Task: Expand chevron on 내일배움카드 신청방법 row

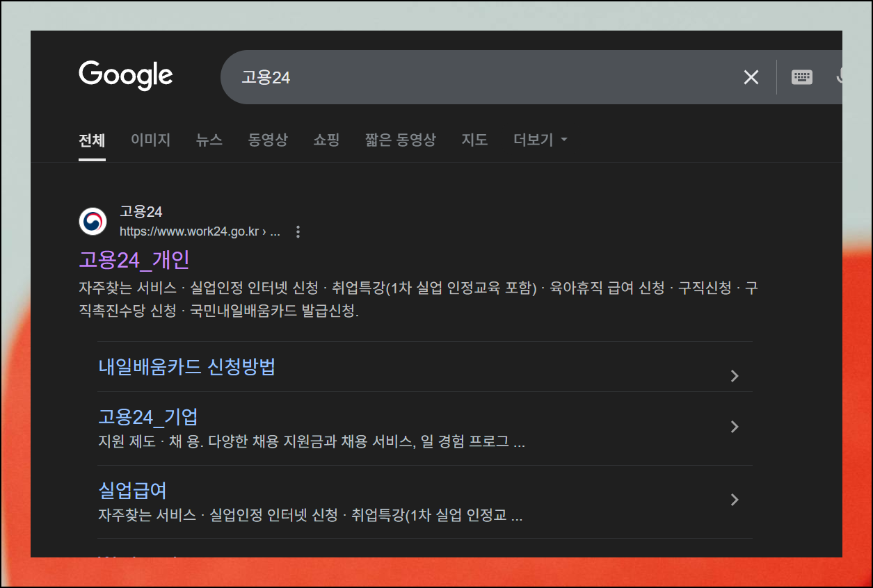Action: pos(735,376)
